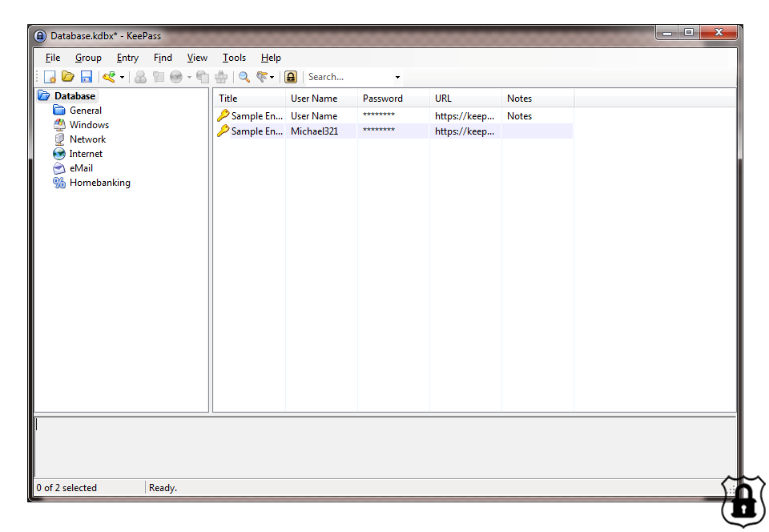Open the Tools menu

coord(234,58)
